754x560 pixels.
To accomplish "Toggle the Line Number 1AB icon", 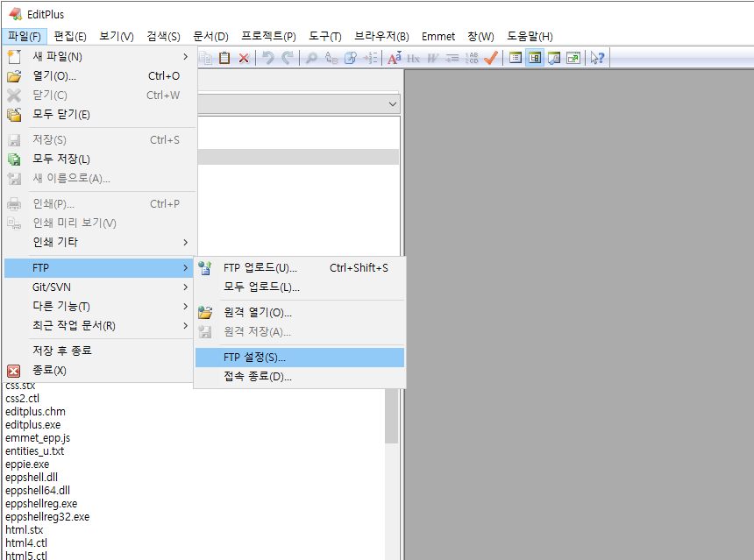I will coord(472,58).
